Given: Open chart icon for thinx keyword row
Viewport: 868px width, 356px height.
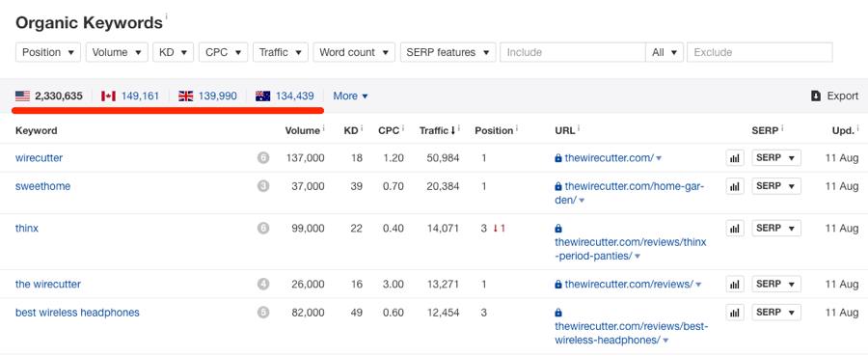Looking at the screenshot, I should [735, 228].
